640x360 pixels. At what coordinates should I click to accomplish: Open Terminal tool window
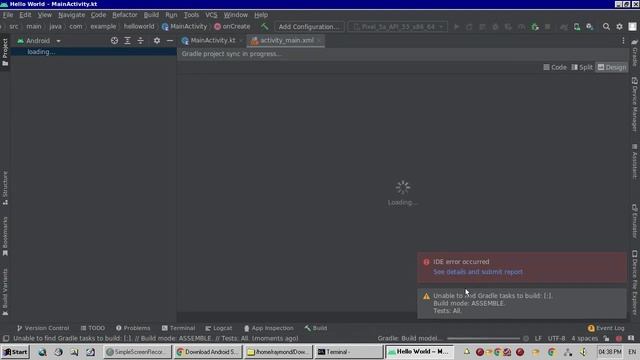[x=178, y=328]
